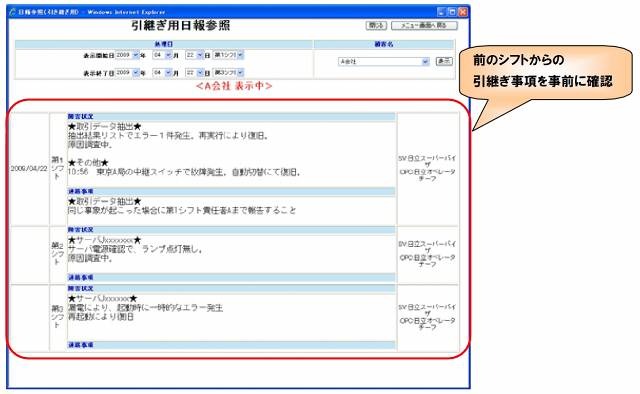Minimize the Internet Explorer window
This screenshot has height=394, width=640.
point(441,12)
